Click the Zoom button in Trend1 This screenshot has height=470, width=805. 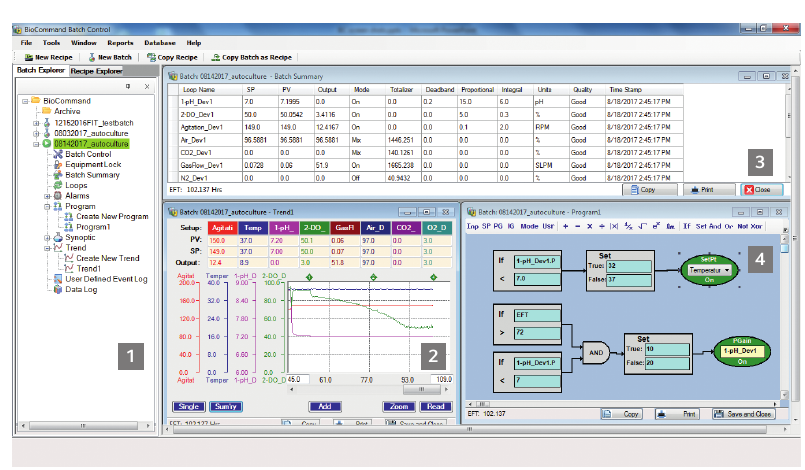click(399, 406)
